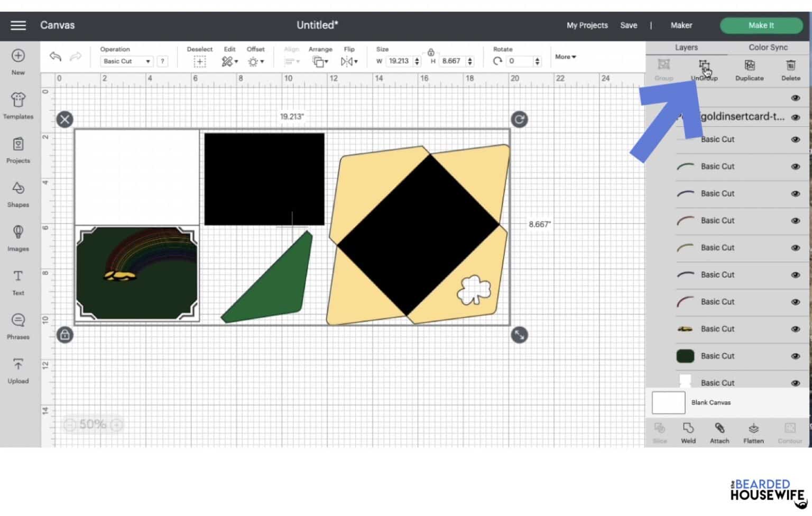Delete the selection using the trash icon

point(790,69)
